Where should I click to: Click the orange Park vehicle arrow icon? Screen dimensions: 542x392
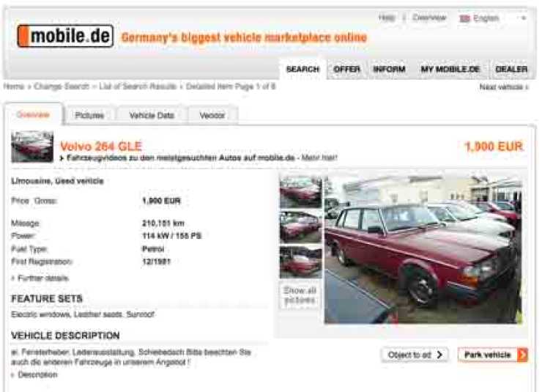pos(522,355)
